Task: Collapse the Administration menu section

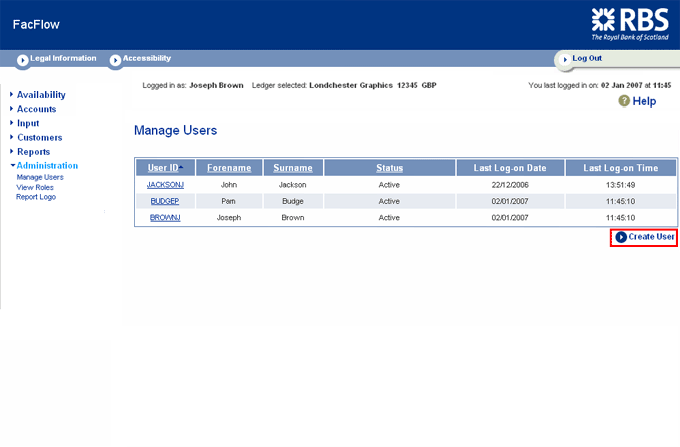Action: 47,165
